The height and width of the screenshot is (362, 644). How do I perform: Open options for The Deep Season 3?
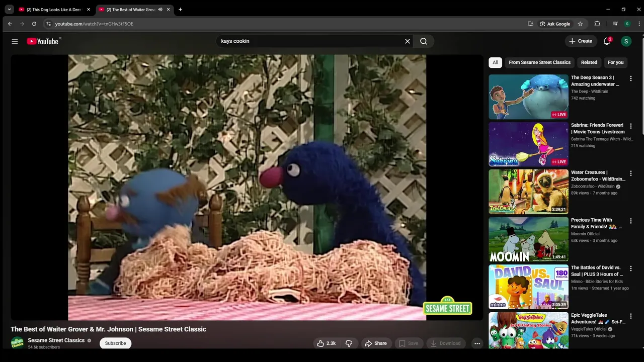(x=630, y=78)
